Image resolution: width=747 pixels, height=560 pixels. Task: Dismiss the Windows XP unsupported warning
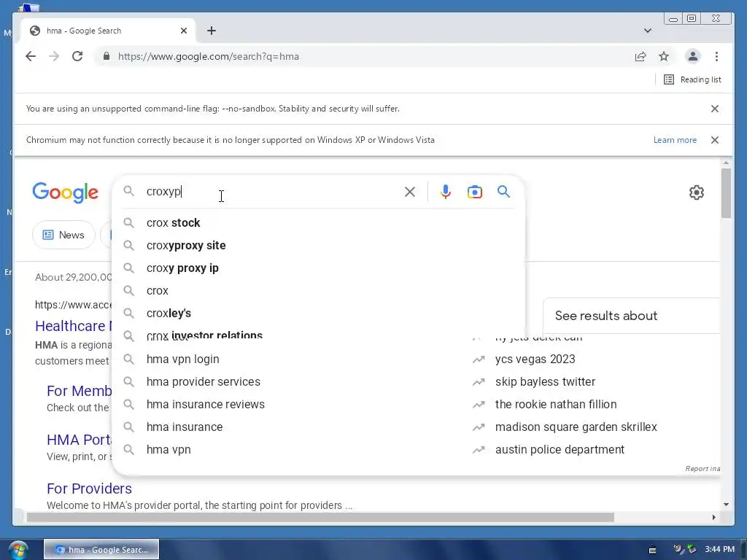(x=715, y=140)
